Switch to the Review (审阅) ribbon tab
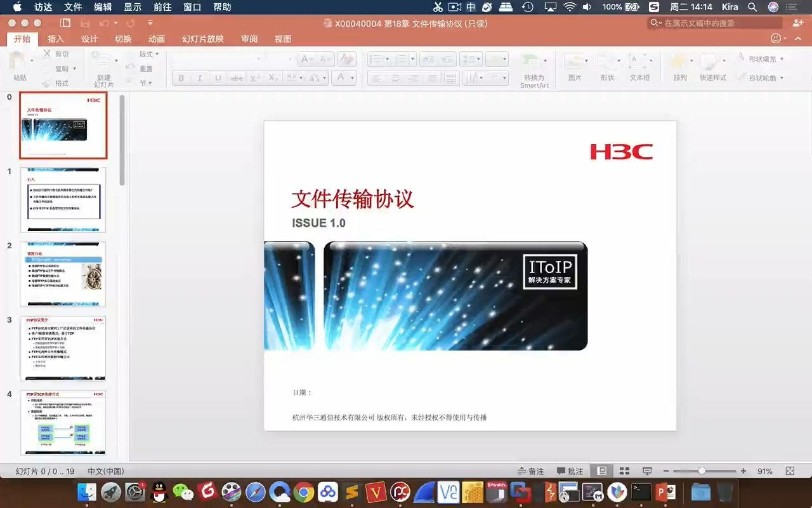The width and height of the screenshot is (812, 508). tap(249, 39)
